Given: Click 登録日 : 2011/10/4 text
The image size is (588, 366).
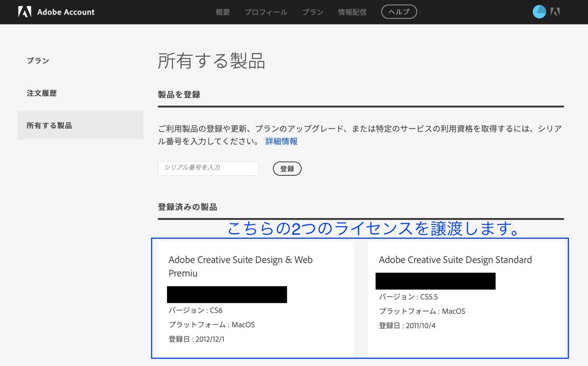Looking at the screenshot, I should 407,325.
